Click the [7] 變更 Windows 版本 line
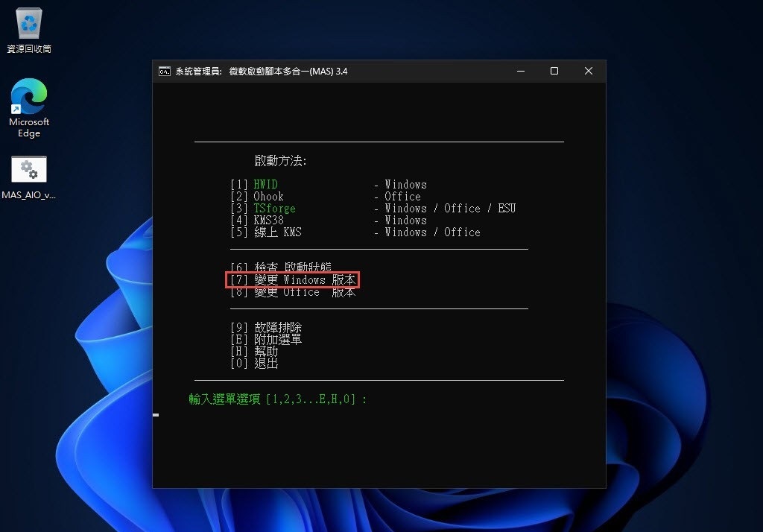This screenshot has width=763, height=532. [293, 280]
